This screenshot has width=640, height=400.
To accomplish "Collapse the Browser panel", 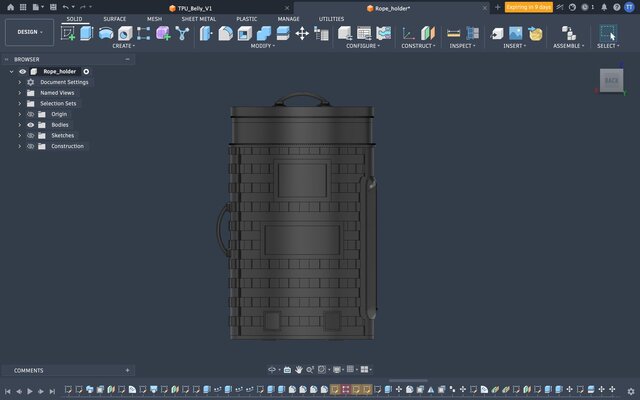I will [x=127, y=59].
